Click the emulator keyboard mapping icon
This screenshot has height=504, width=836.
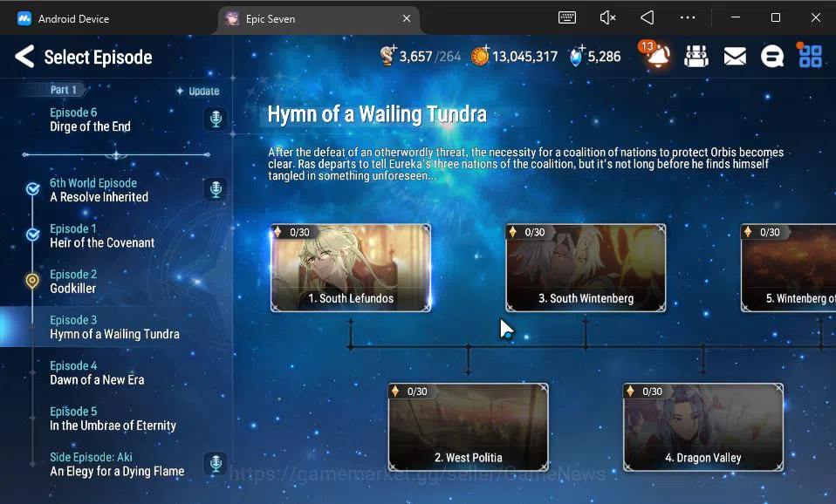tap(566, 17)
